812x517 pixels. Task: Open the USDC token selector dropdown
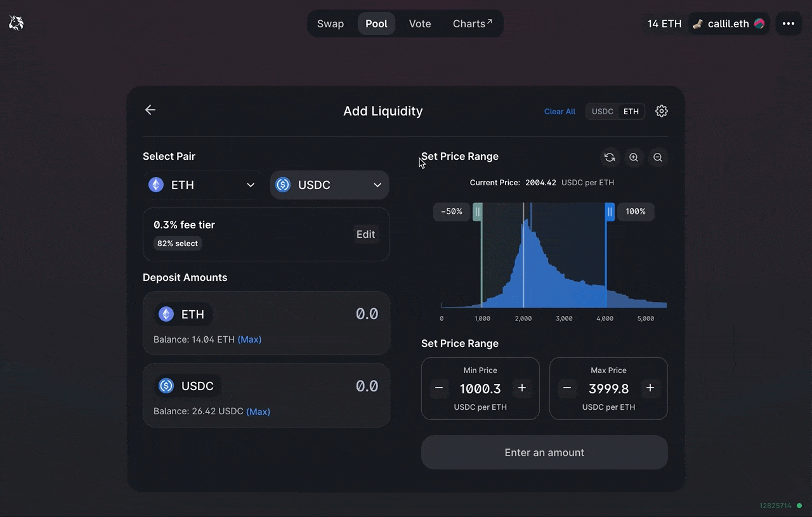click(x=329, y=185)
